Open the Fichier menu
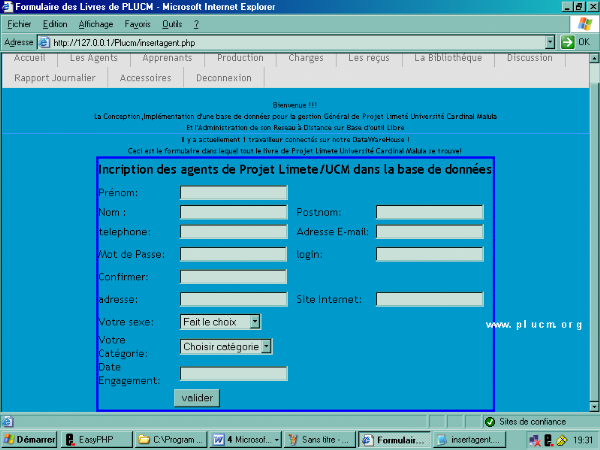Viewport: 600px width, 450px height. click(19, 24)
